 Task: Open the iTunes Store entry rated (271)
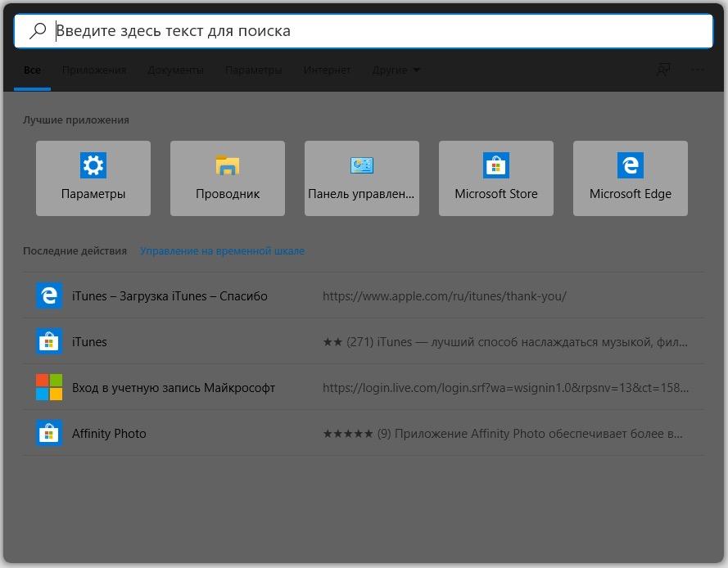364,341
